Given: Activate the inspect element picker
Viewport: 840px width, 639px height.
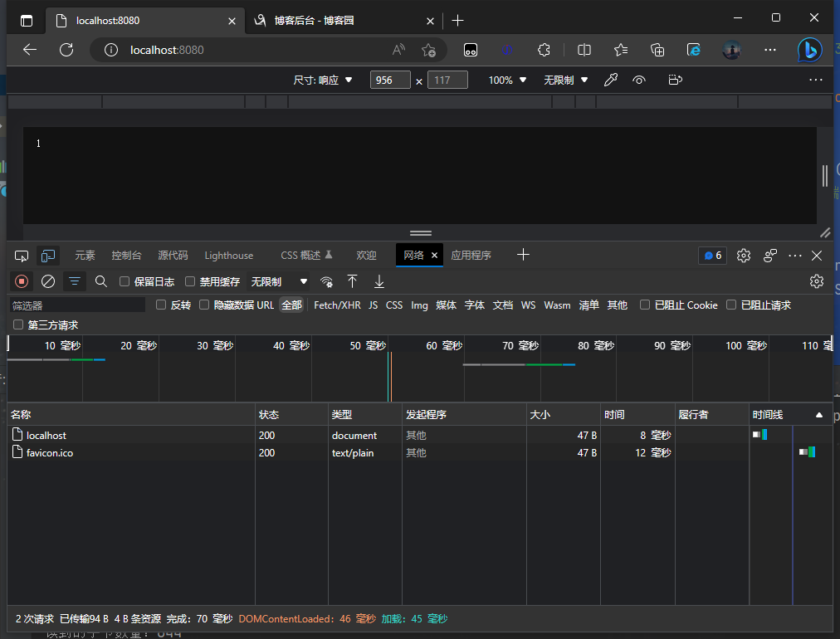Looking at the screenshot, I should (22, 255).
